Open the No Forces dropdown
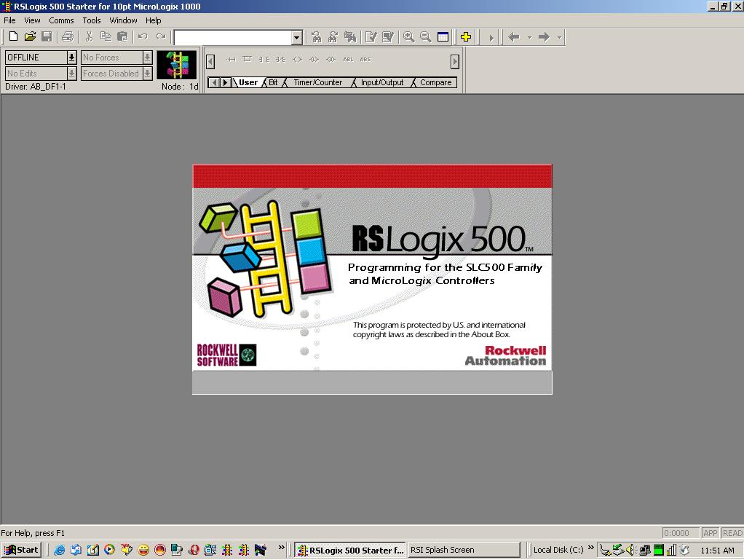744x560 pixels. click(148, 58)
